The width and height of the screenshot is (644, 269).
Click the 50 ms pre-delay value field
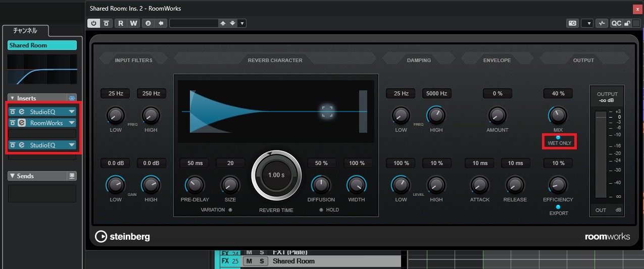click(194, 163)
